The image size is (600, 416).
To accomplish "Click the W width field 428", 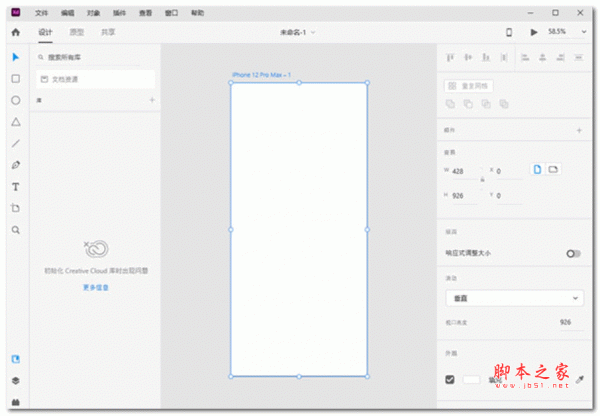I will (x=464, y=171).
